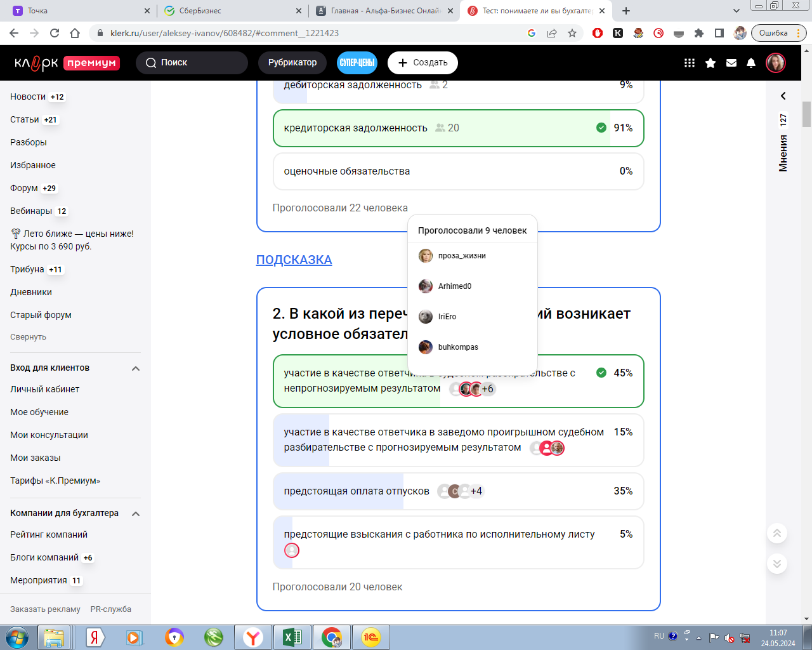Switch to the 'СберБизнес' browser tab
Image resolution: width=812 pixels, height=650 pixels.
pos(232,11)
